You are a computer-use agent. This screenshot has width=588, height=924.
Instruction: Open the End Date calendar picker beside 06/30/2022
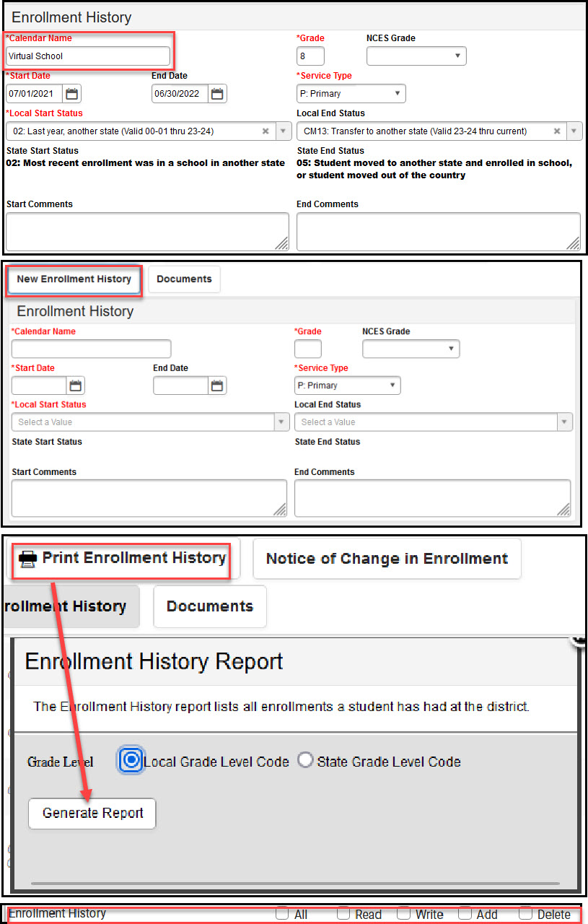(218, 94)
